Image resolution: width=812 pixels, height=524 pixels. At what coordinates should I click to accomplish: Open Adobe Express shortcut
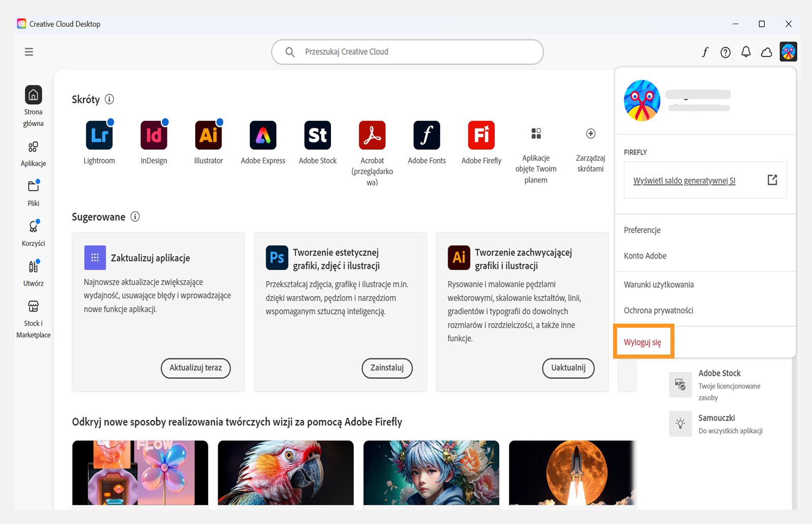(263, 135)
